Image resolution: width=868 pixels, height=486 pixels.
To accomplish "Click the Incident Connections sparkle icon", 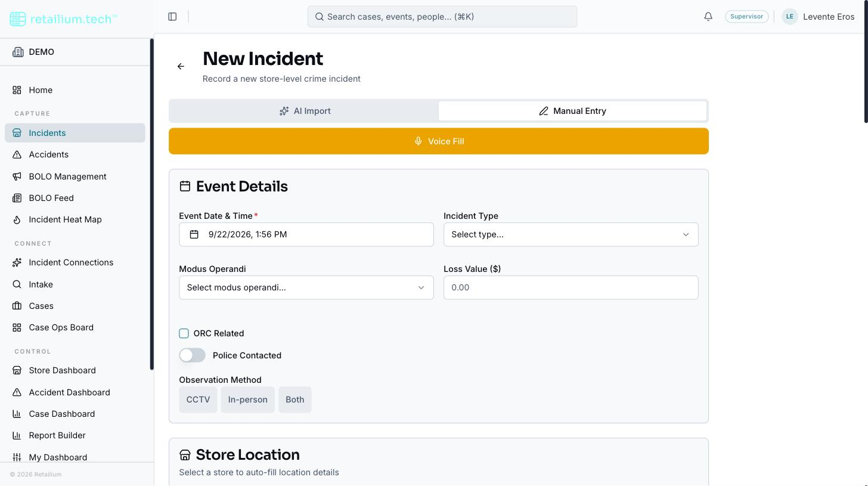I will click(x=17, y=262).
